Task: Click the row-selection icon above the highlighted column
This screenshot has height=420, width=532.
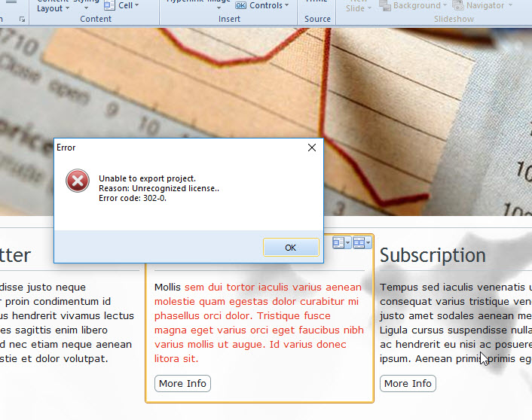Action: coord(359,242)
